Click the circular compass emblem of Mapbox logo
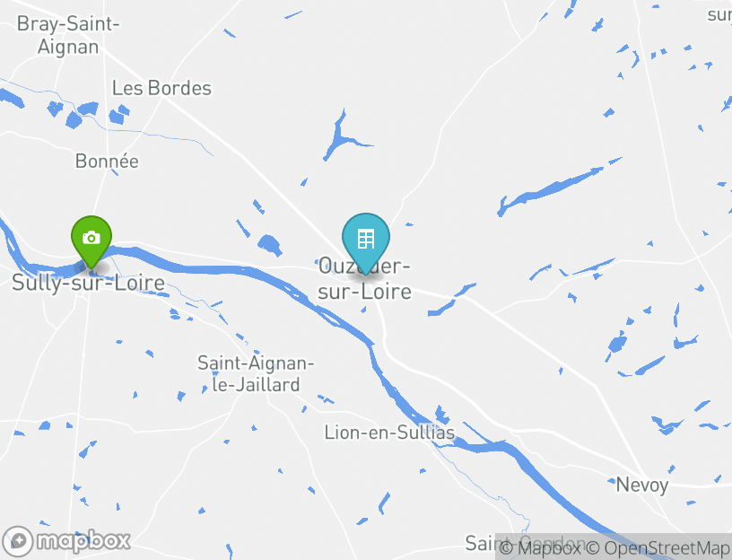This screenshot has height=560, width=732. pyautogui.click(x=18, y=542)
